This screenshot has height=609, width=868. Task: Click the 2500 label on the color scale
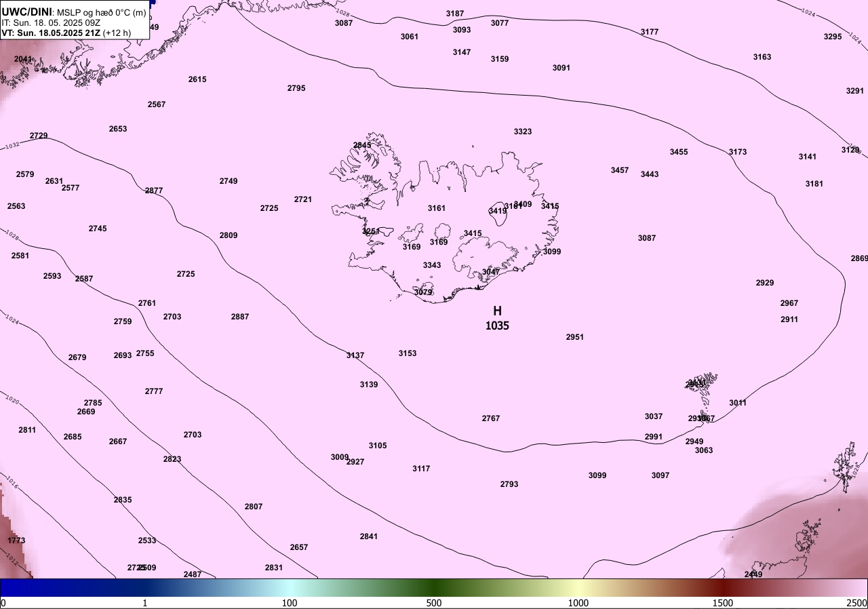(856, 603)
